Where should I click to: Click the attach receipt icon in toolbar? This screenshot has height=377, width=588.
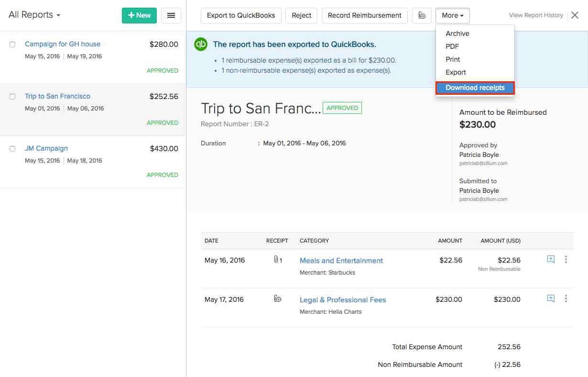(422, 15)
